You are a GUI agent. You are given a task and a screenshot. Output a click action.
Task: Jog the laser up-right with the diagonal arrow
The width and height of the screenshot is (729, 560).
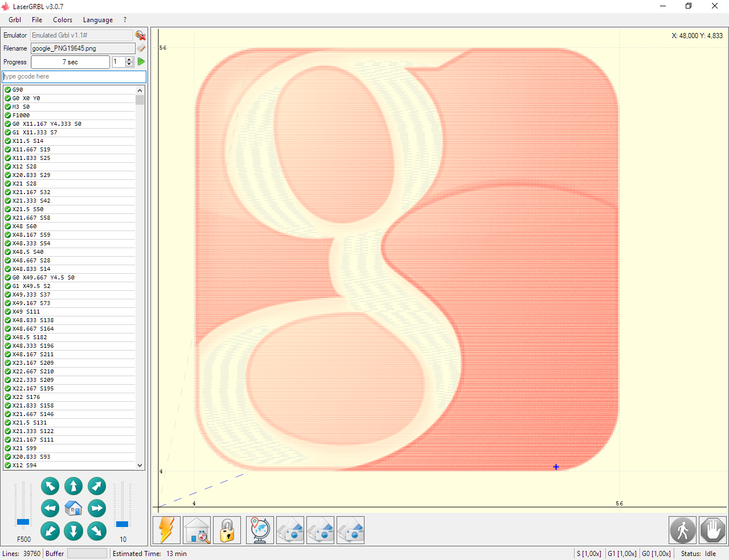tap(97, 486)
